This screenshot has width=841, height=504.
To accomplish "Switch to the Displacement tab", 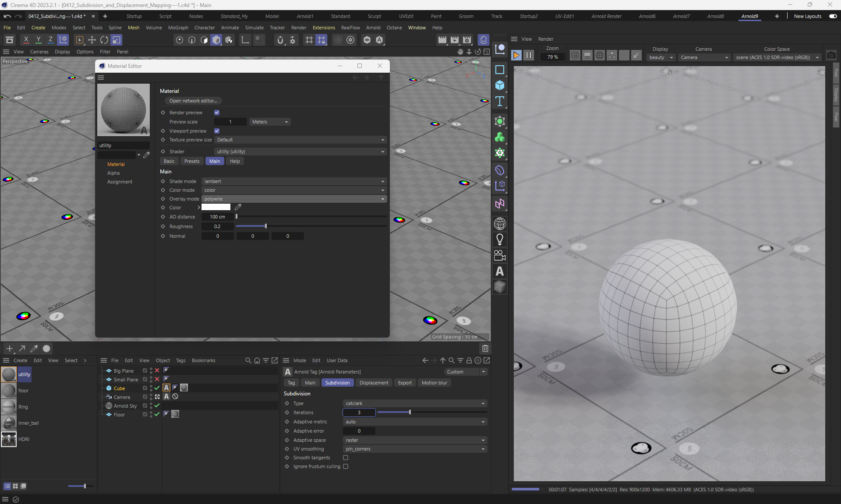I will click(374, 383).
